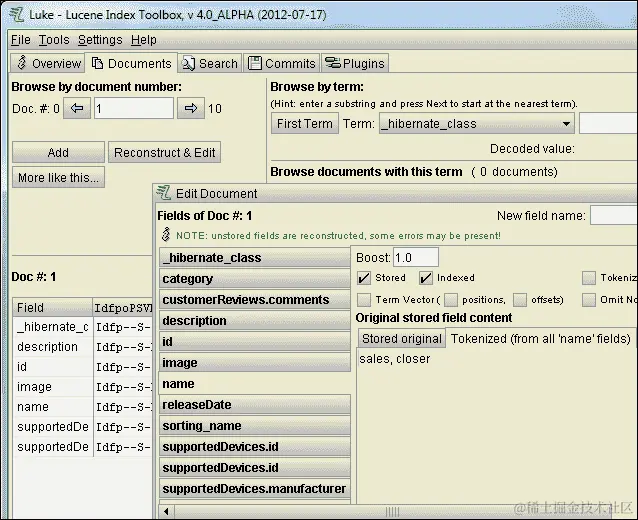Image resolution: width=638 pixels, height=520 pixels.
Task: Click the Add button
Action: click(x=58, y=152)
